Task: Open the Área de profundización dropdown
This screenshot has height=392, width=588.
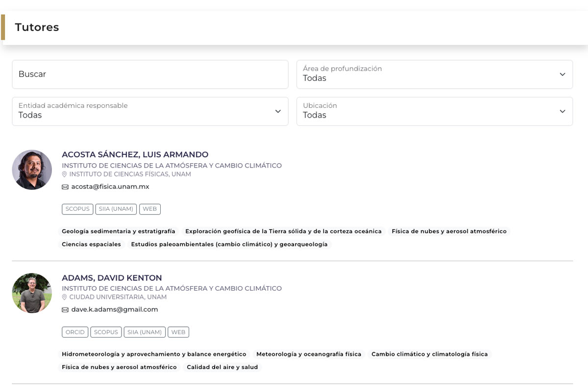Action: 435,74
